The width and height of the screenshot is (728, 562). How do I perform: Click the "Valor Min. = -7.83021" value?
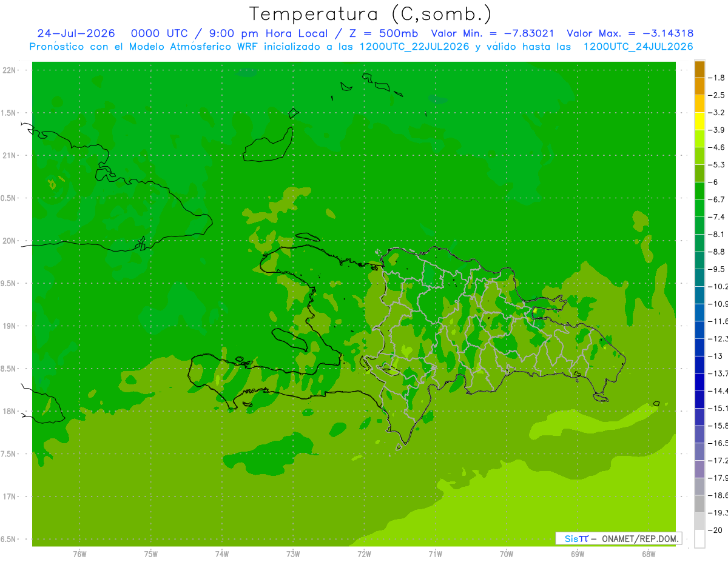coord(492,33)
